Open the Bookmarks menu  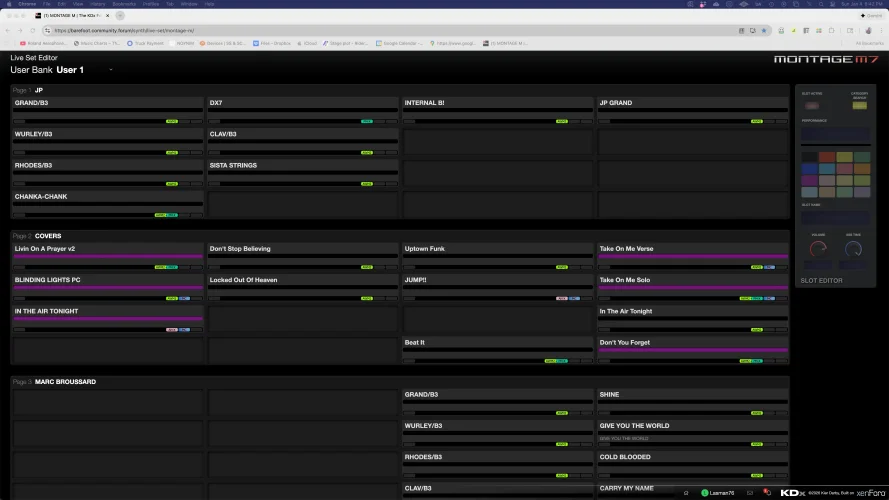coord(124,4)
